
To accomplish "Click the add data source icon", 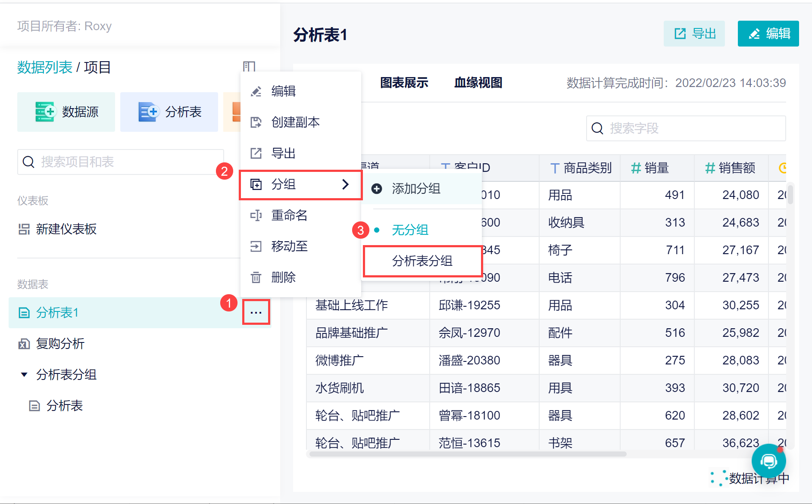I will coord(45,112).
